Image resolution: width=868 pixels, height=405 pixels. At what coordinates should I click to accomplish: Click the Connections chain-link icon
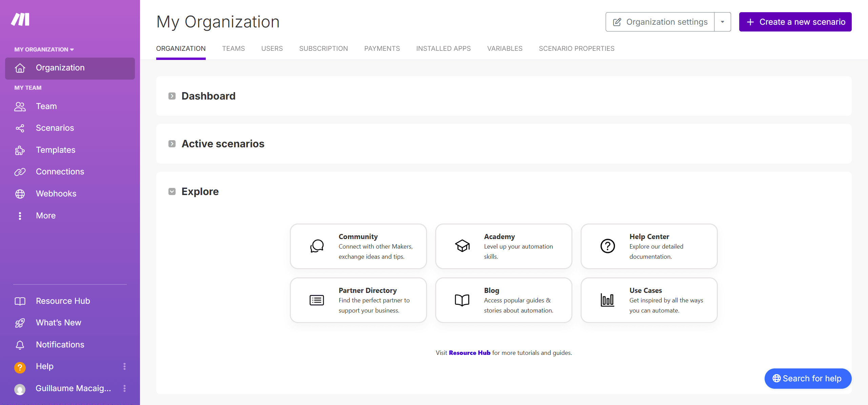point(20,172)
